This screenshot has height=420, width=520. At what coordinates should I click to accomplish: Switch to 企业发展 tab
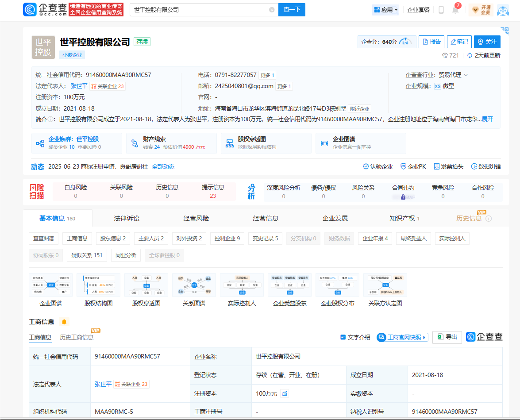(335, 218)
